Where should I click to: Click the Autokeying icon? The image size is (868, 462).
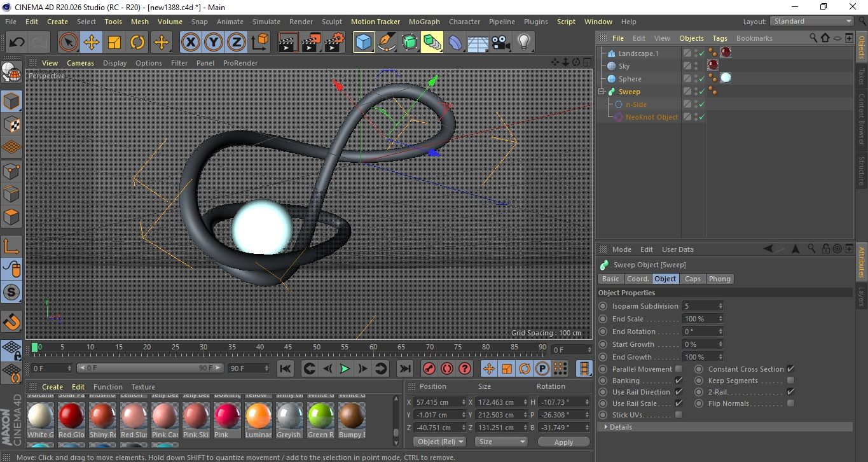tap(446, 368)
